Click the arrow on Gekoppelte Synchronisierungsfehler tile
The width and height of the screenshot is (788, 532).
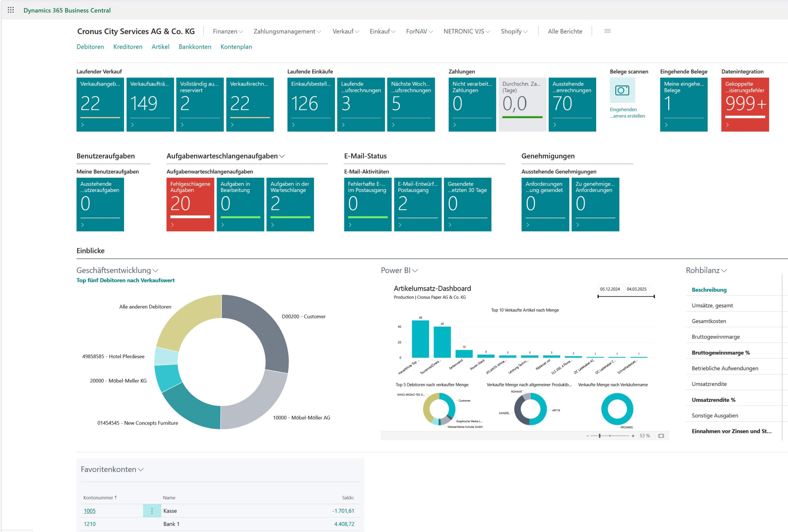click(x=727, y=125)
